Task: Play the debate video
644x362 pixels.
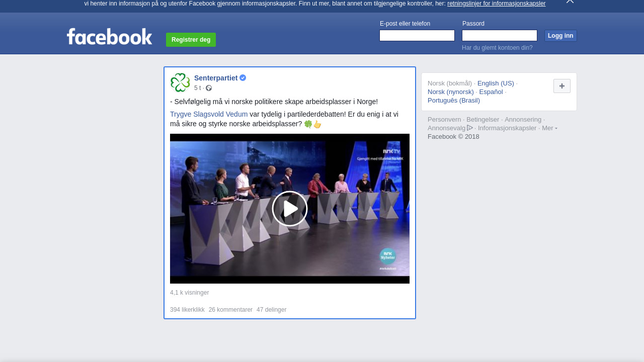Action: pos(290,209)
